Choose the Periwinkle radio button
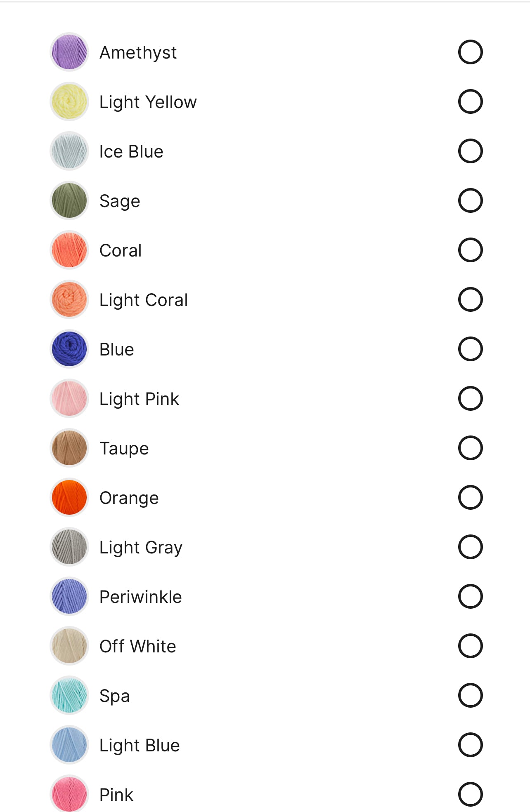 470,596
